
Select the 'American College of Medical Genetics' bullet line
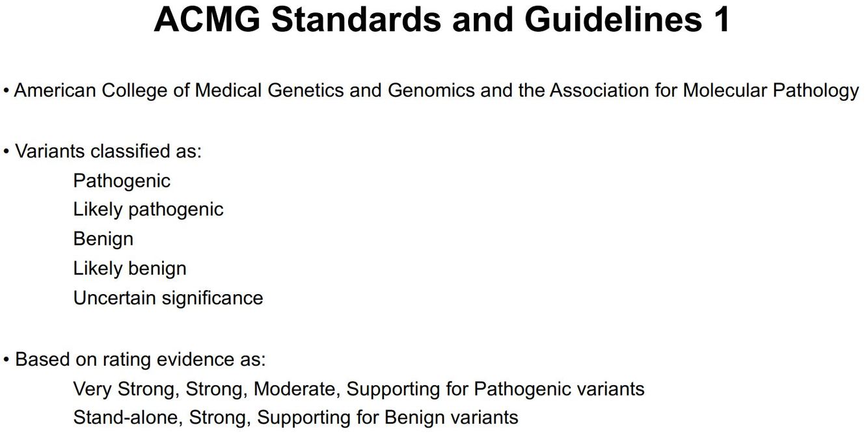click(x=431, y=90)
